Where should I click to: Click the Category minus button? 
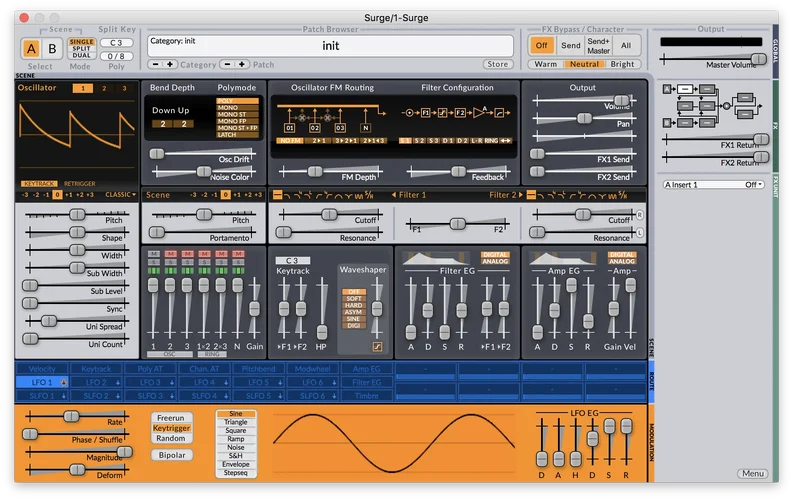(155, 64)
